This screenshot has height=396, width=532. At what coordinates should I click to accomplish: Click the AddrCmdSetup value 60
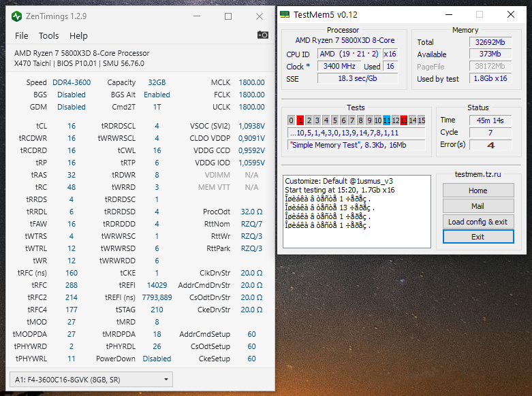(x=251, y=334)
